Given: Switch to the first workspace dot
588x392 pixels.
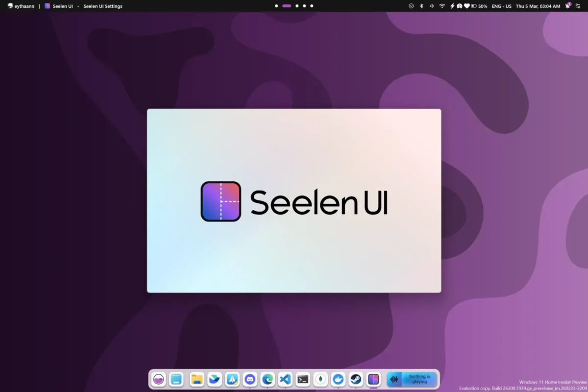Looking at the screenshot, I should pos(276,6).
